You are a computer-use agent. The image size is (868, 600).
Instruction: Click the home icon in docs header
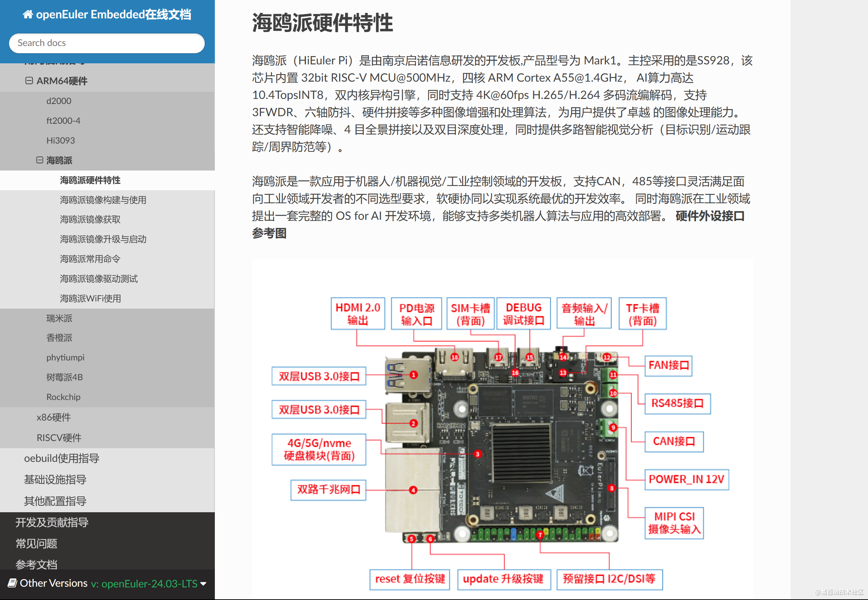point(27,15)
